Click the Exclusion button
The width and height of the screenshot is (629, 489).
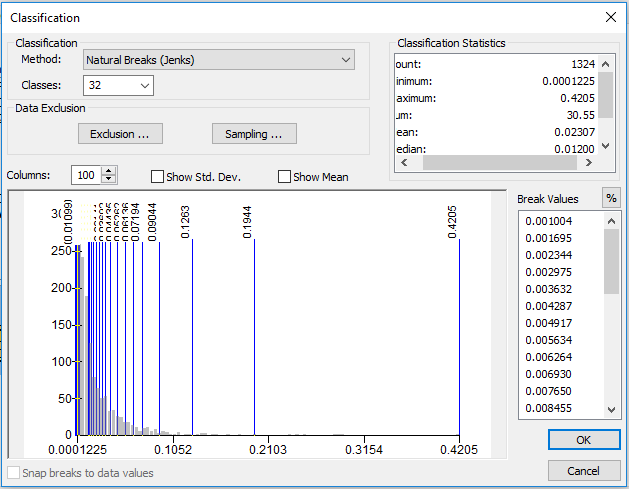pyautogui.click(x=120, y=134)
